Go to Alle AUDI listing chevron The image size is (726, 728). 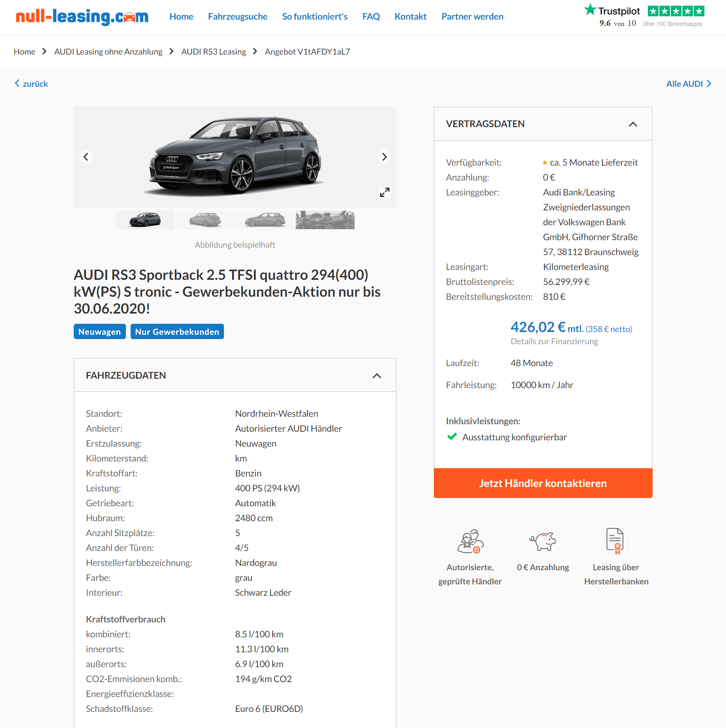709,84
